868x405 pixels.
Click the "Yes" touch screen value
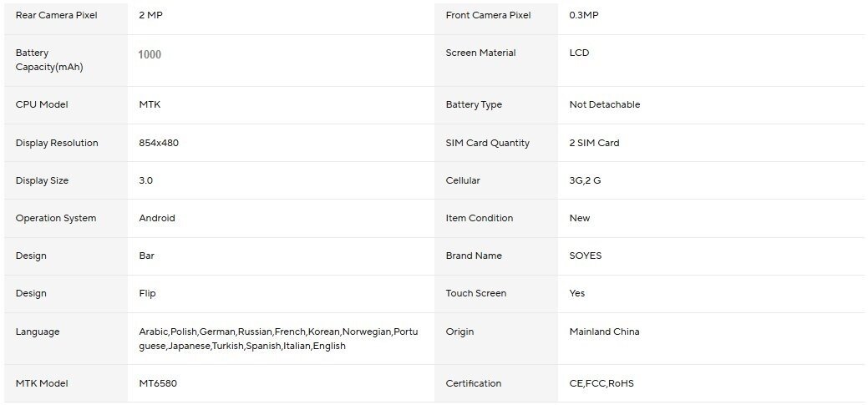577,293
